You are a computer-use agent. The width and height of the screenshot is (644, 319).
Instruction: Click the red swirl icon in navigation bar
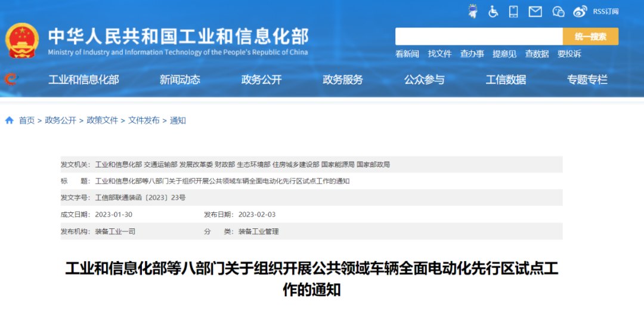click(x=11, y=79)
